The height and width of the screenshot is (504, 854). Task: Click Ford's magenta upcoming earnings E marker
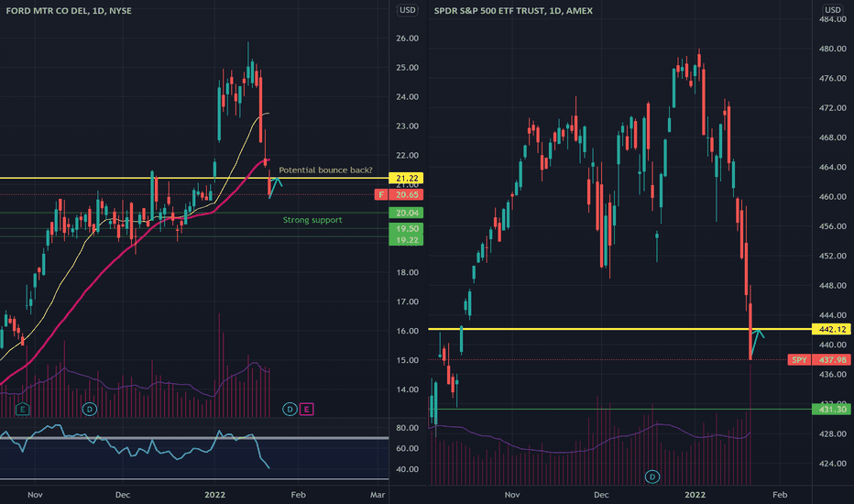pos(307,410)
